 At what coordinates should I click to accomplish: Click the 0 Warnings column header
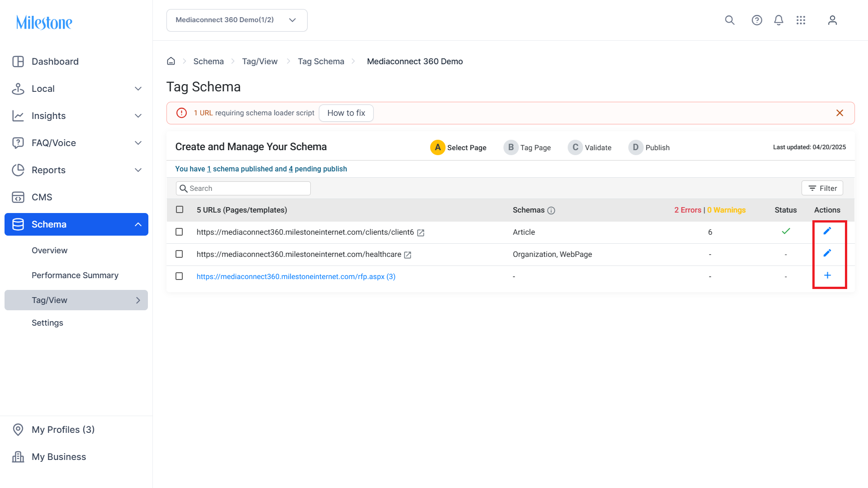tap(726, 210)
